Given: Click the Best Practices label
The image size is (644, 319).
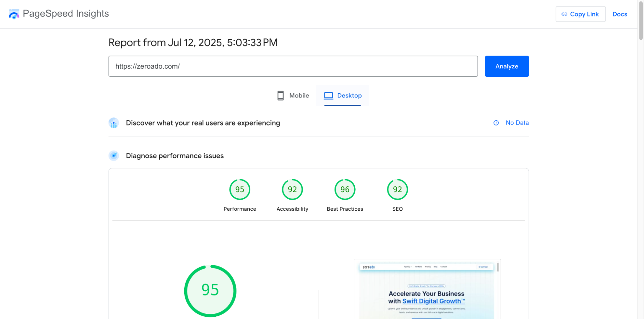Looking at the screenshot, I should [x=345, y=209].
